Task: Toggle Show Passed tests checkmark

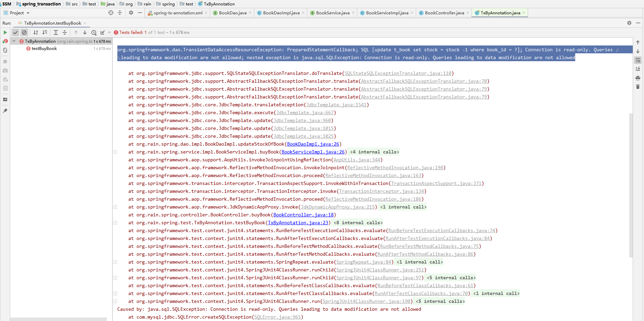Action: tap(15, 32)
